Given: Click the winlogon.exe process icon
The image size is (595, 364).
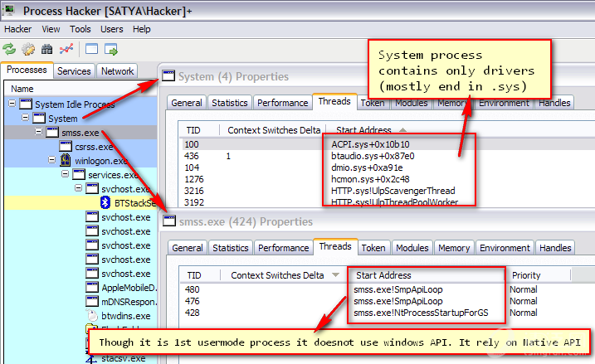Looking at the screenshot, I should (66, 160).
